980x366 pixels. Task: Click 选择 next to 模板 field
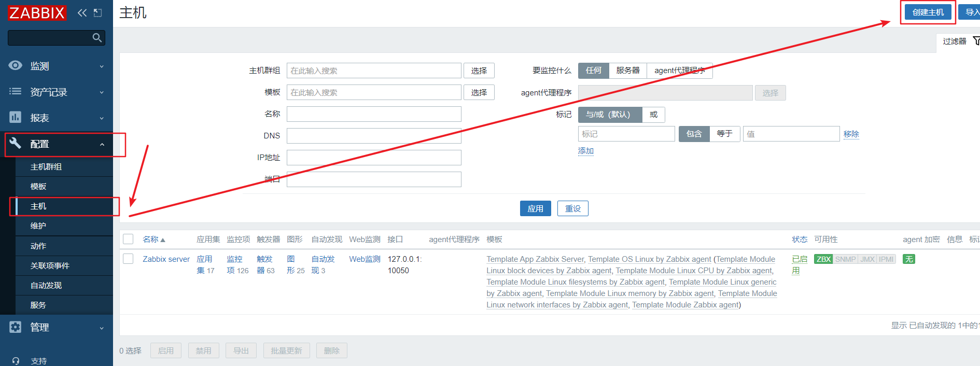point(479,92)
